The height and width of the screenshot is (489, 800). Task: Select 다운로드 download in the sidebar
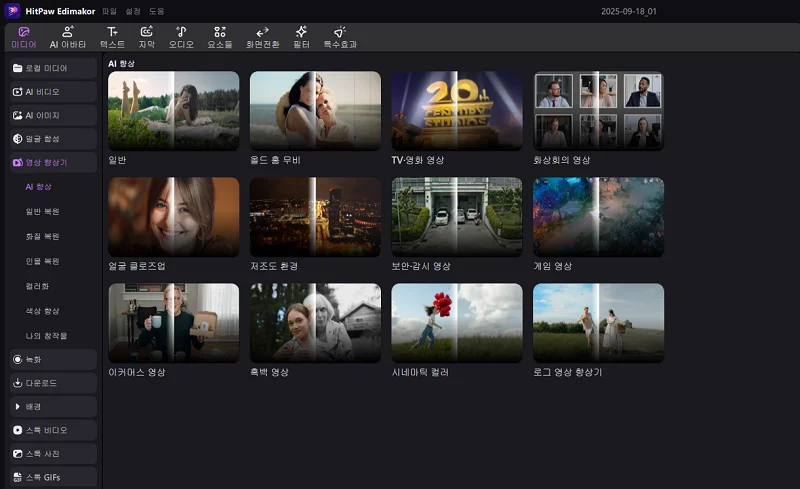pos(53,383)
